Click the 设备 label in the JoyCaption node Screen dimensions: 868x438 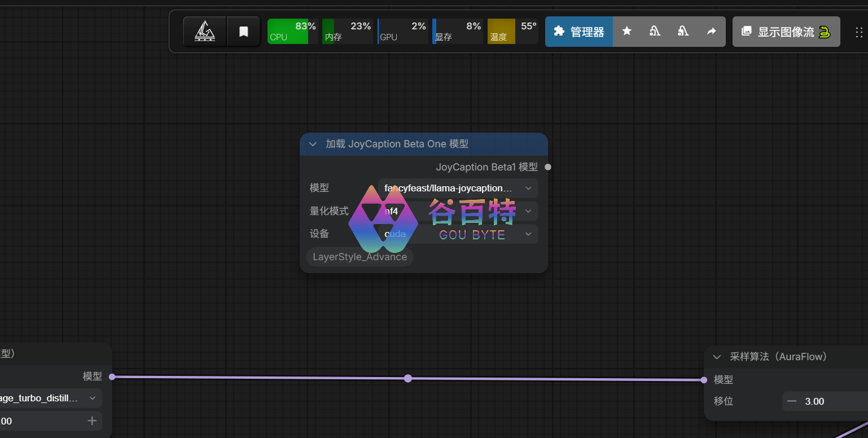[x=319, y=234]
